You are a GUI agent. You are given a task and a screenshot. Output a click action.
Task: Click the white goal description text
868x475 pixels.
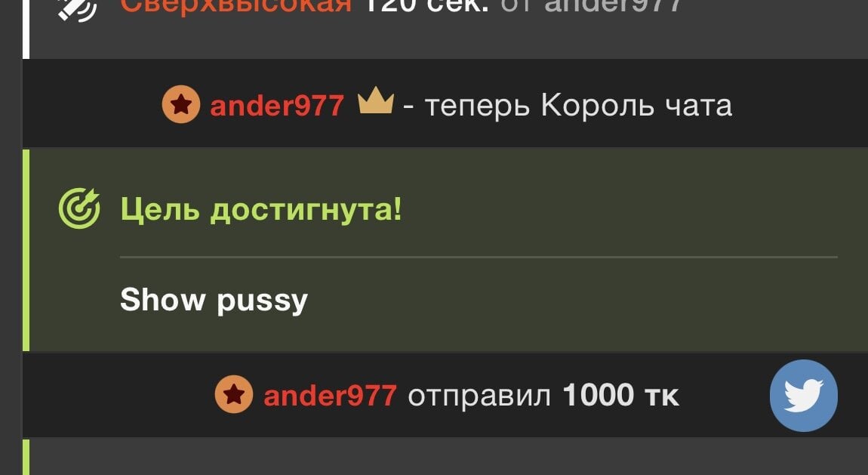(214, 301)
